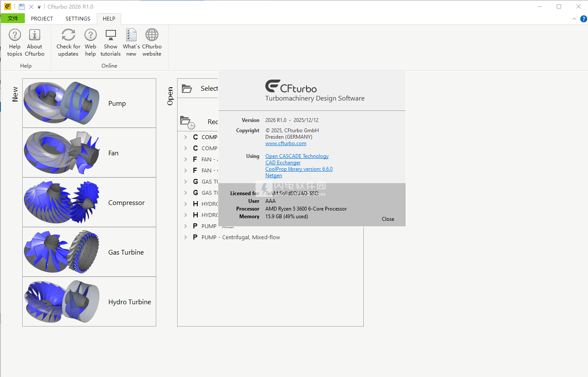The width and height of the screenshot is (588, 377).
Task: Click the About CFturbo icon
Action: point(34,42)
